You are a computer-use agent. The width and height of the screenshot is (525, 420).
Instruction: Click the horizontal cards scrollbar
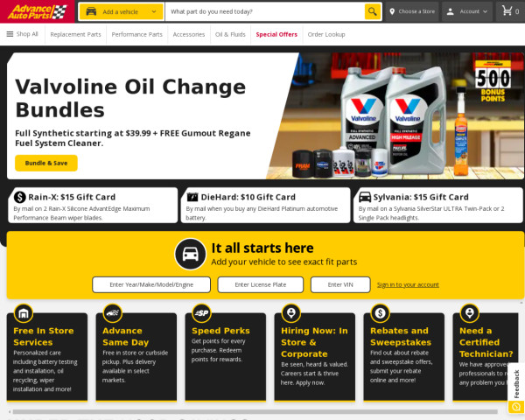(x=255, y=411)
